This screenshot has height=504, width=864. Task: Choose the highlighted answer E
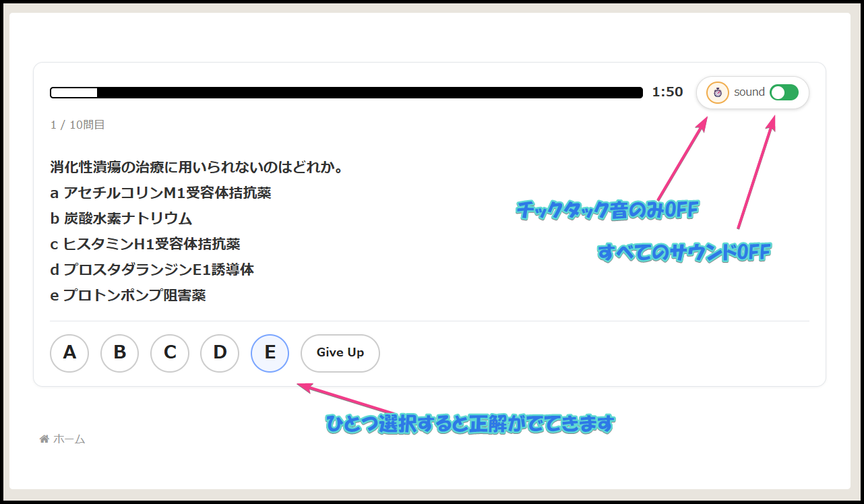coord(270,353)
